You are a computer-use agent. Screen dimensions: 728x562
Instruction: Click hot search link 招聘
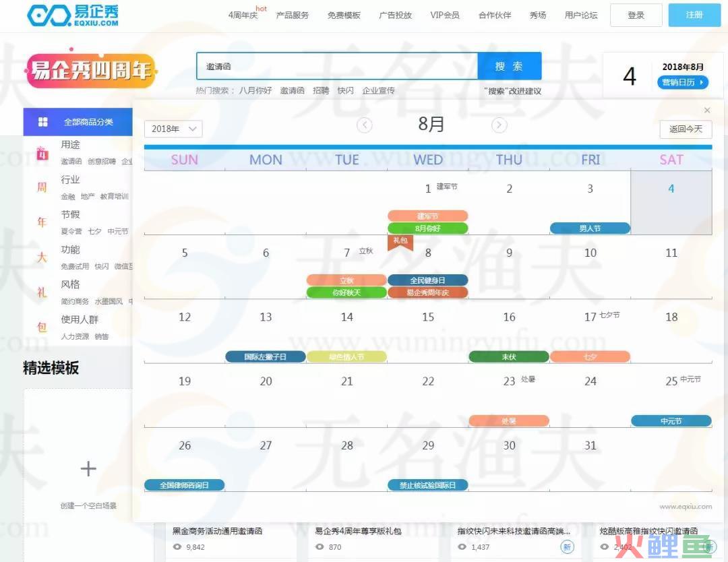(321, 90)
